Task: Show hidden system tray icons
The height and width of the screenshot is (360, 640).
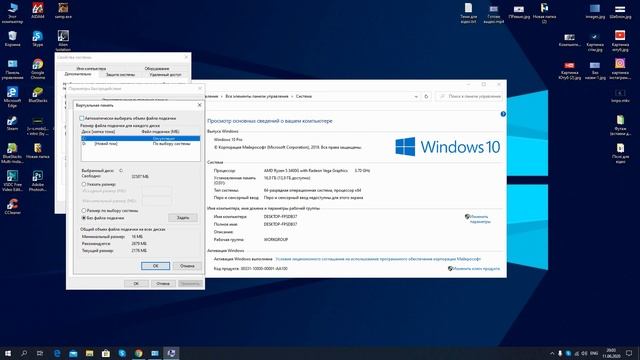Action: tap(552, 353)
